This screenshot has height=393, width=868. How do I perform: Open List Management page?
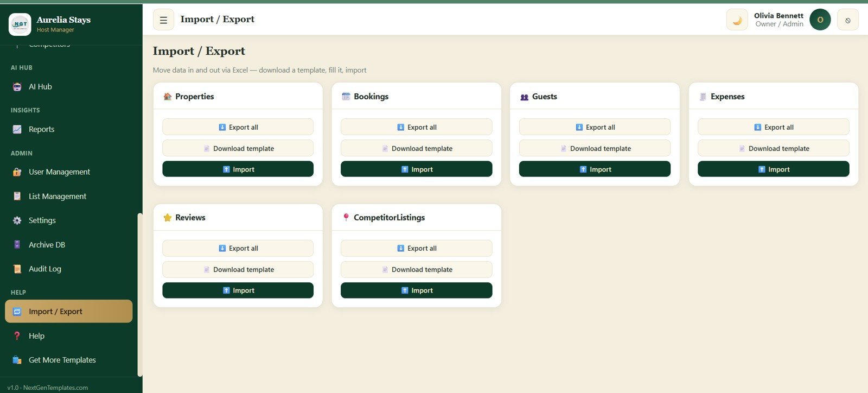point(68,196)
